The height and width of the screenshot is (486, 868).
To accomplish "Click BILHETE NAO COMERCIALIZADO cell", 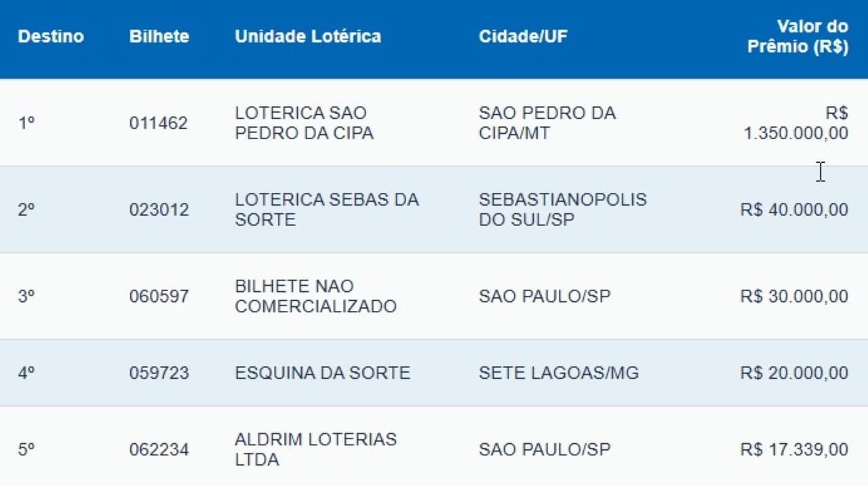I will point(315,297).
